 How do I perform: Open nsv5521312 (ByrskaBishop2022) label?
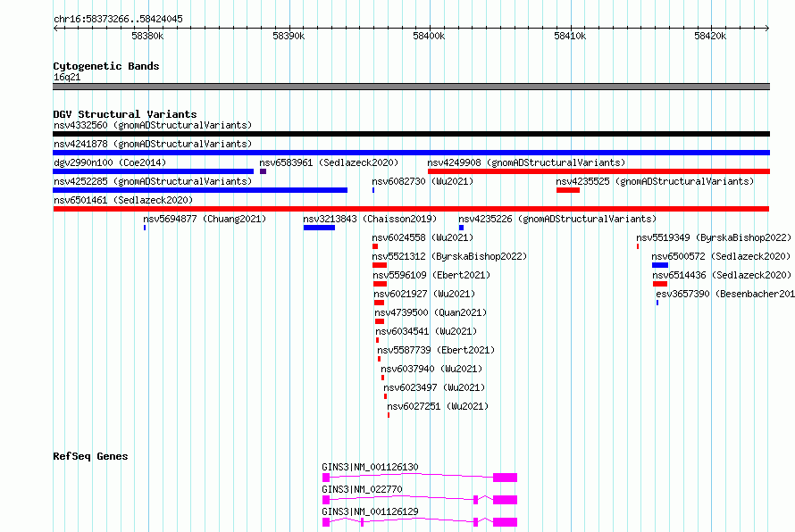coord(449,256)
